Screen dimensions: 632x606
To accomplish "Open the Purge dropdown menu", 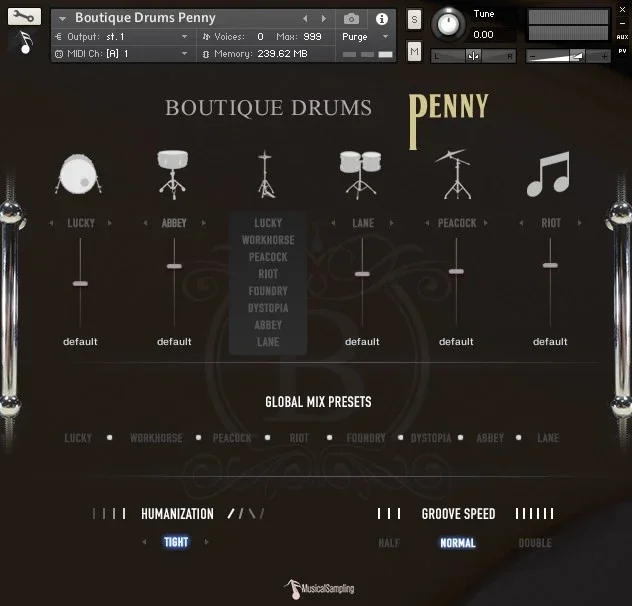I will click(365, 37).
